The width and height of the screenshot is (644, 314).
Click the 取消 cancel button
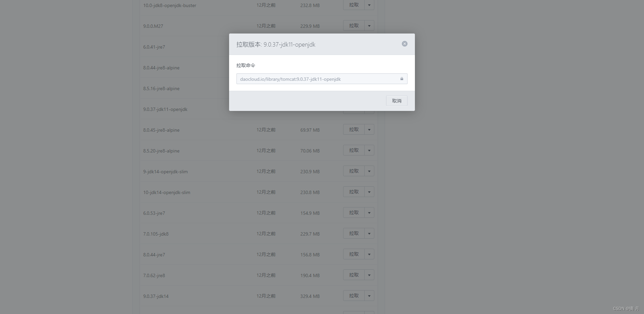(396, 101)
